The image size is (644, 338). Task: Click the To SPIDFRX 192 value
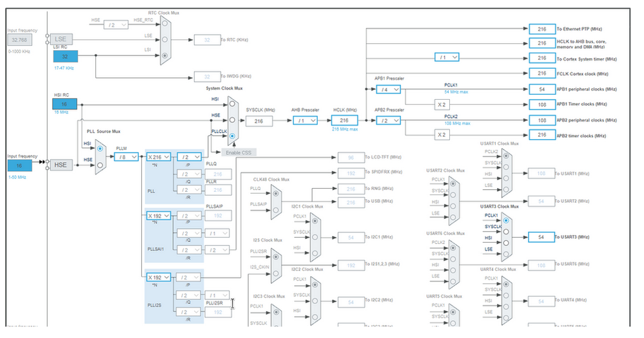coord(351,173)
